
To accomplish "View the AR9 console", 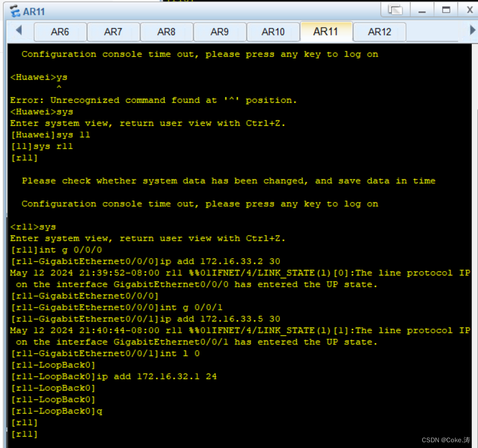I will point(220,32).
